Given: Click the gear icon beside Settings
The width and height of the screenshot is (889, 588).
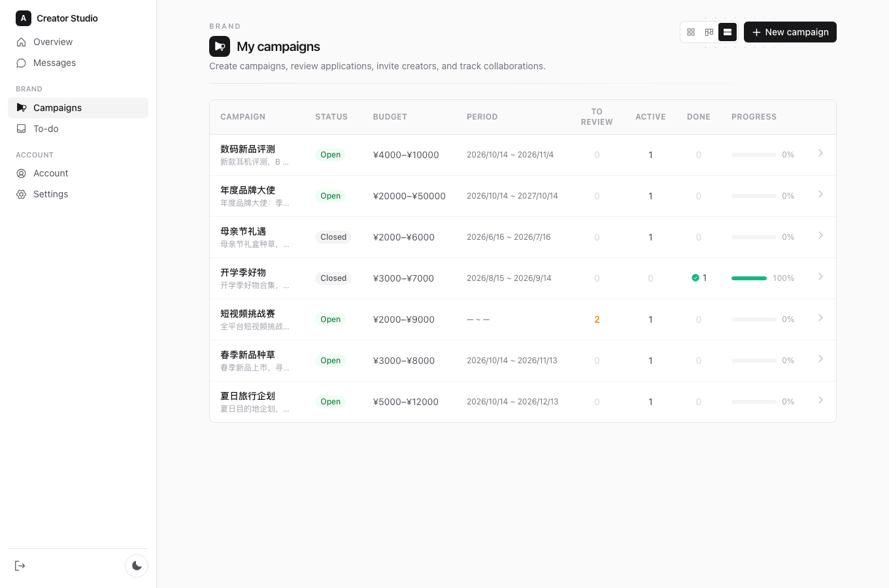Looking at the screenshot, I should [21, 194].
